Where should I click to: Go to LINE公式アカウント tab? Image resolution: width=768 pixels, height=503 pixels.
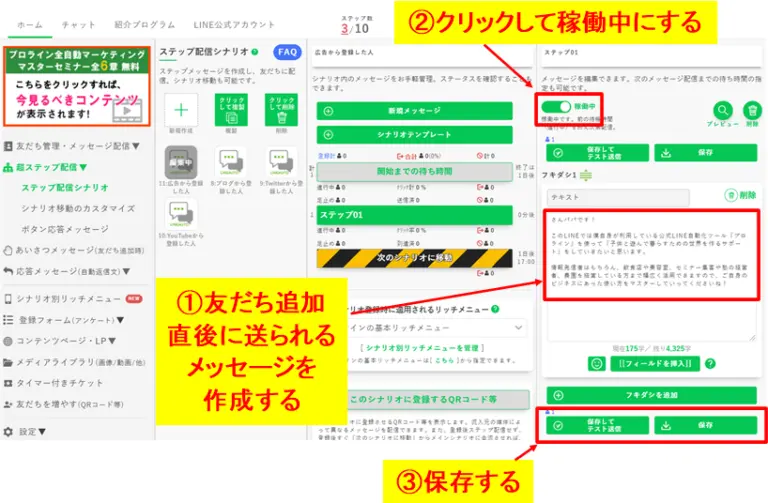[234, 25]
